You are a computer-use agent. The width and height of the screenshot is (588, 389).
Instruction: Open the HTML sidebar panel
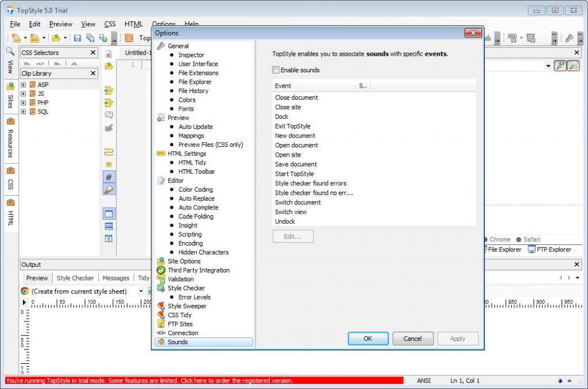click(x=10, y=213)
